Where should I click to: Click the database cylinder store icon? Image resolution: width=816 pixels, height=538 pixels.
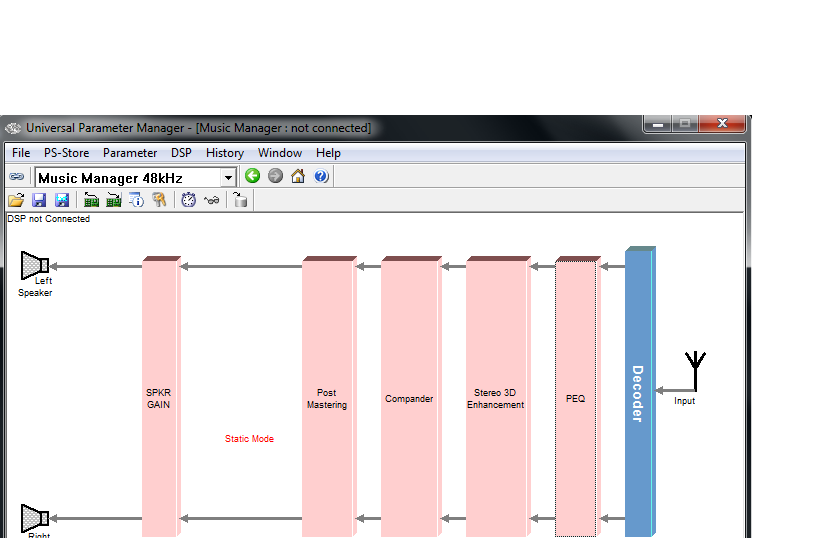240,200
